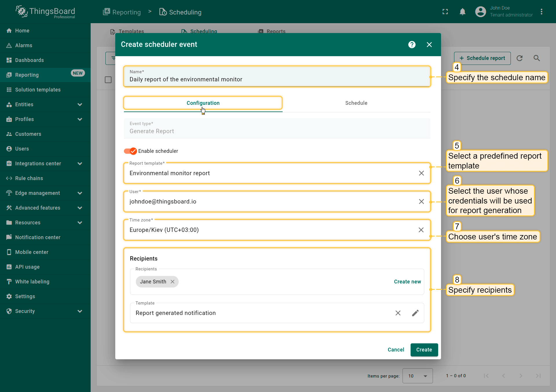Remove Jane Smith recipient chip

(x=173, y=282)
